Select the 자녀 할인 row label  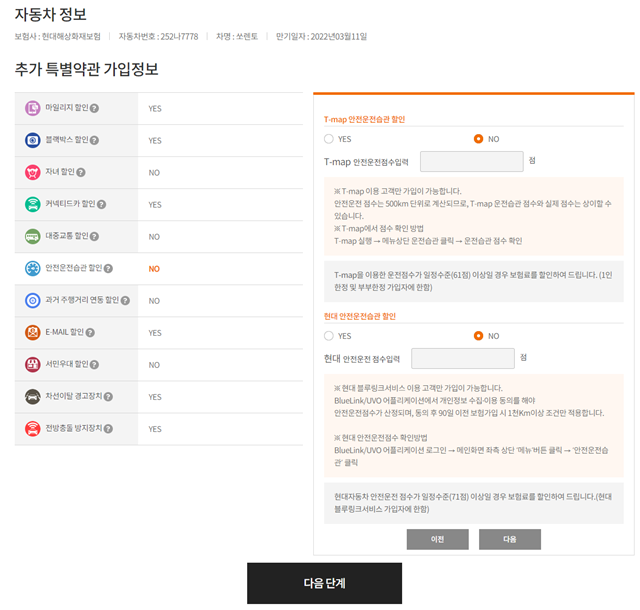point(60,171)
